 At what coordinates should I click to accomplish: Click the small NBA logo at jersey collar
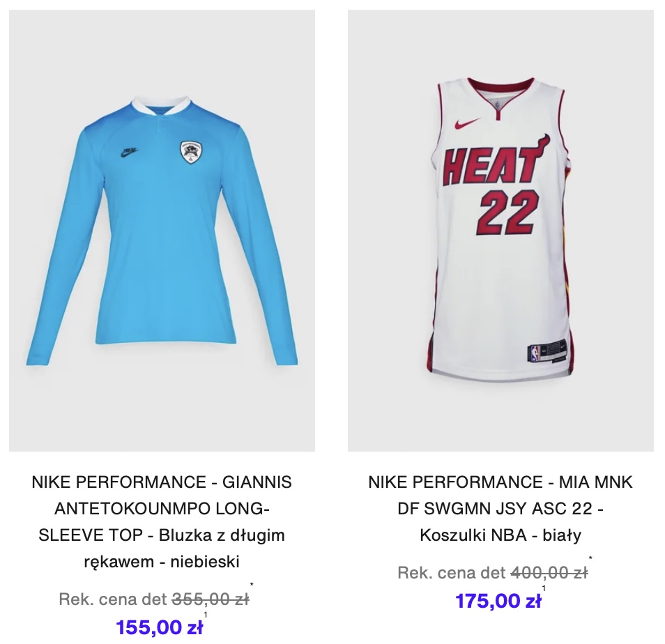(x=496, y=104)
